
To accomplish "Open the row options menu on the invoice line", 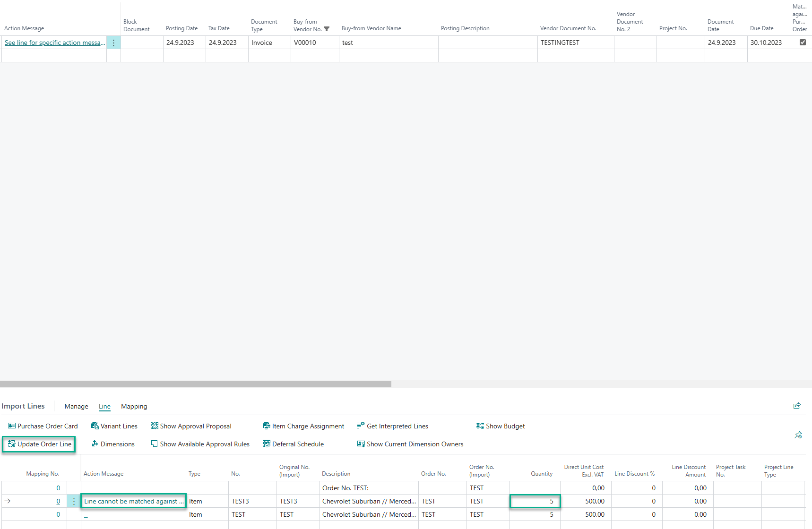I will 113,42.
